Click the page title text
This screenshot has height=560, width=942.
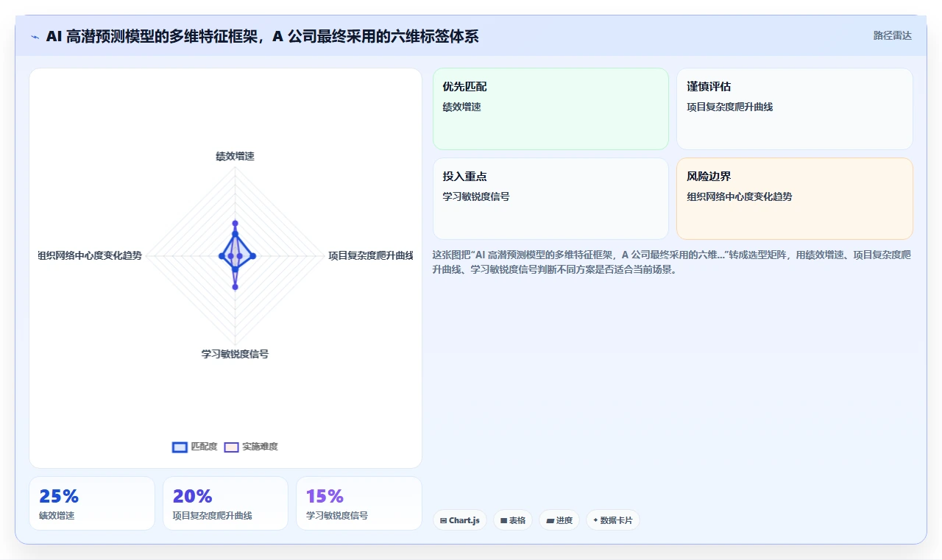(x=262, y=36)
